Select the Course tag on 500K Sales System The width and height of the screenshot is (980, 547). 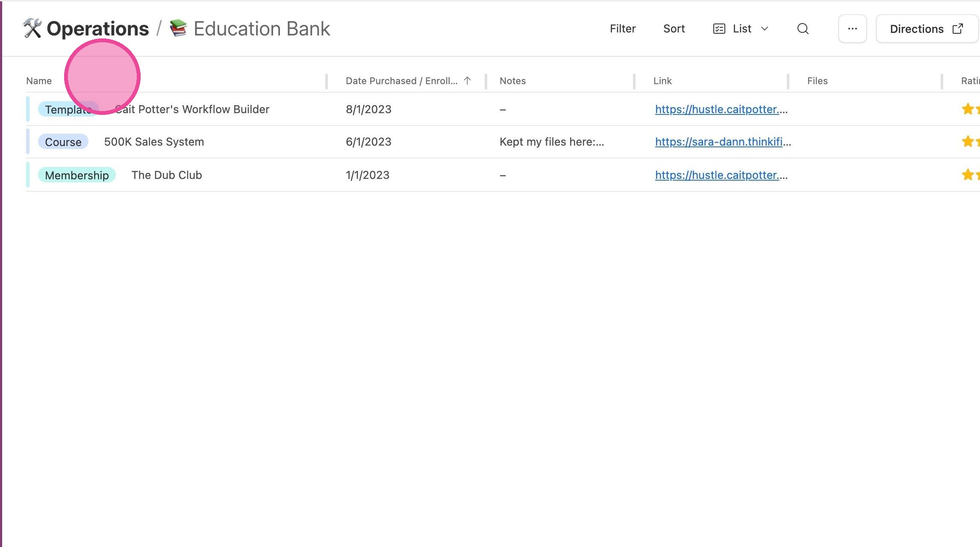[63, 142]
